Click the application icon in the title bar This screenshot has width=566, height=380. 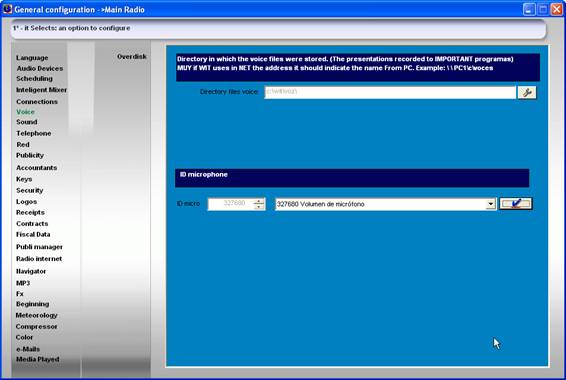pos(7,9)
